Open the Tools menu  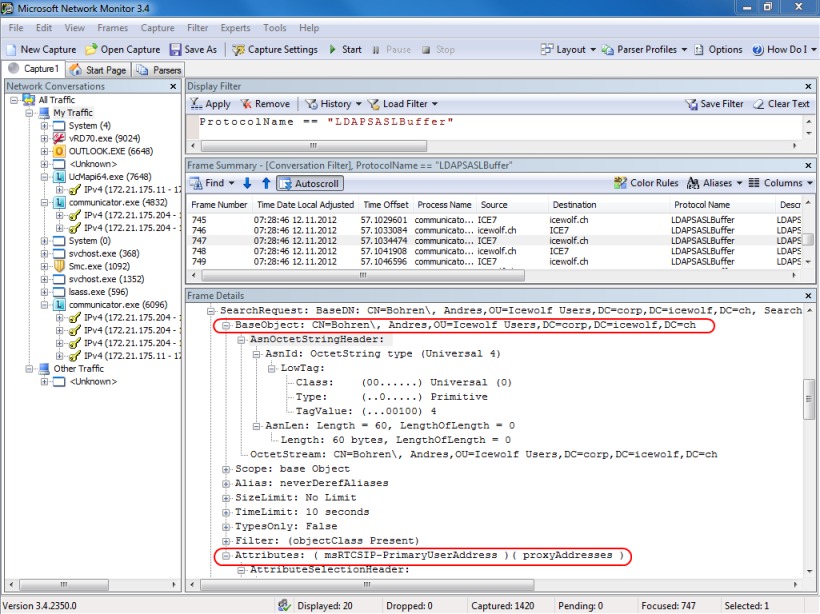point(275,28)
